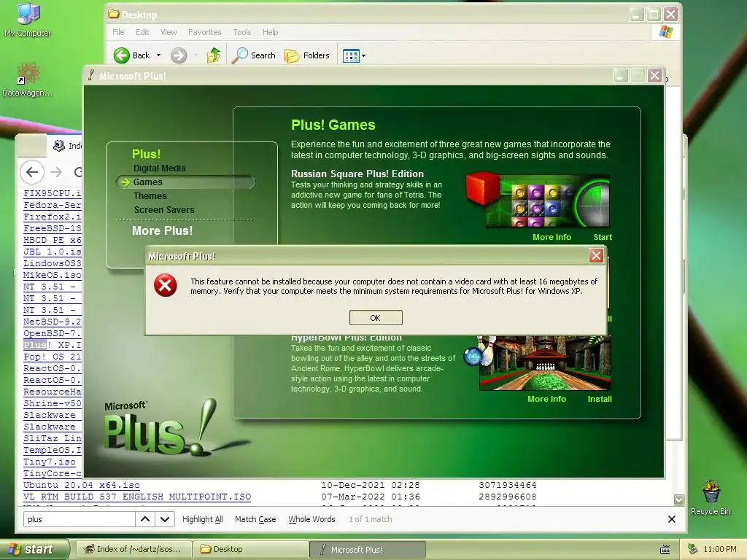The image size is (747, 560).
Task: Open the HBCD PE x6 file link
Action: coord(53,240)
